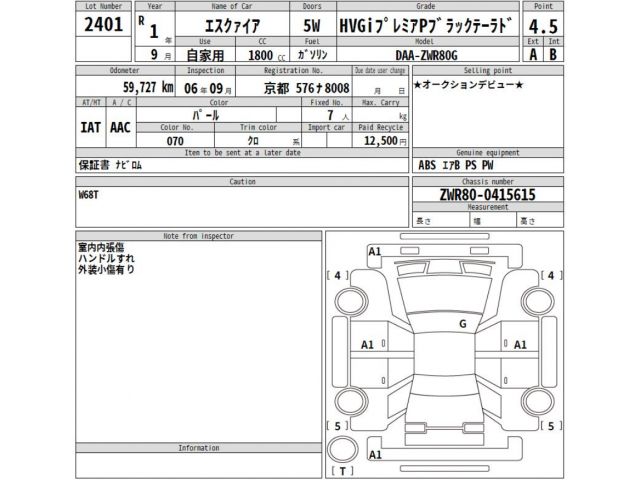Click the ABS genuine equipment entry

pyautogui.click(x=427, y=165)
